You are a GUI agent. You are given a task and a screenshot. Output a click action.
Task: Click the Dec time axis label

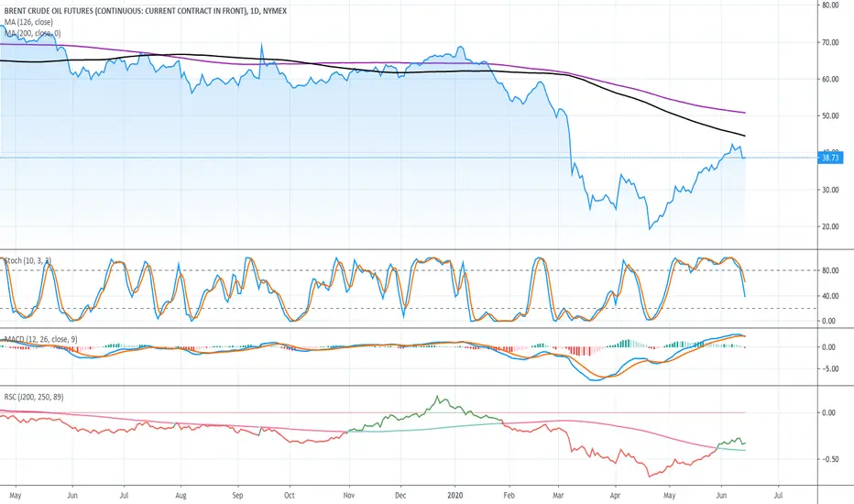400,495
